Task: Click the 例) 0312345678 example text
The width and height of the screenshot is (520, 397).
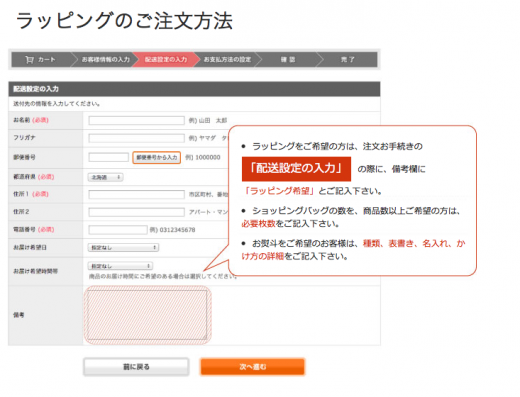Action: pyautogui.click(x=173, y=230)
